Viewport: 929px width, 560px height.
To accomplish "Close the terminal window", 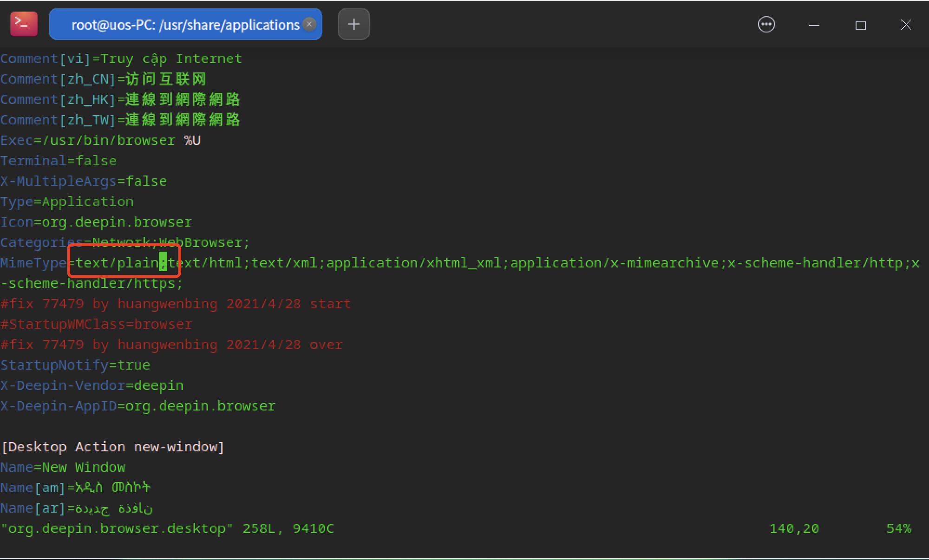I will coord(906,25).
